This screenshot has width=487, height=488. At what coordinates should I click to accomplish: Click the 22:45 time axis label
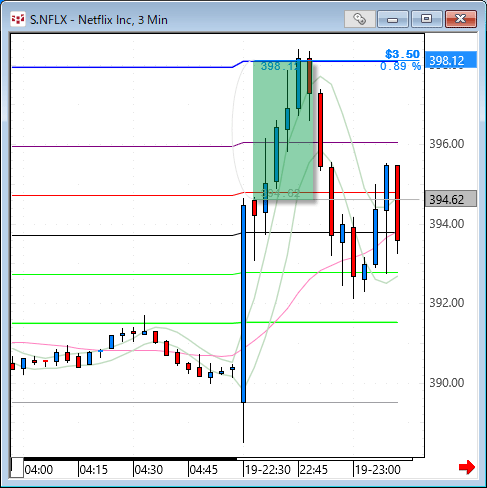314,470
